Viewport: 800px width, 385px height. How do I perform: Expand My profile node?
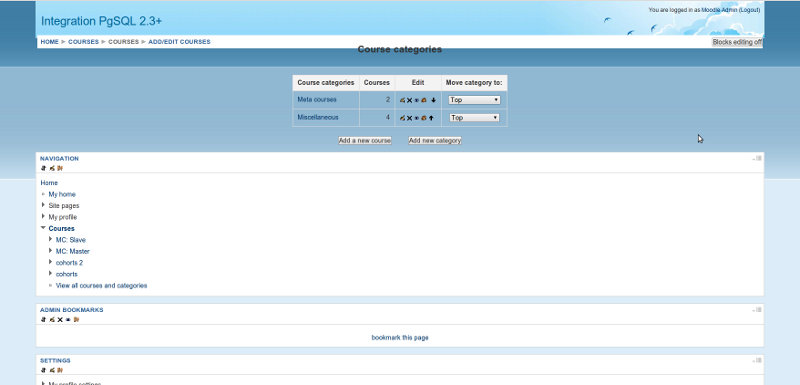pos(43,216)
